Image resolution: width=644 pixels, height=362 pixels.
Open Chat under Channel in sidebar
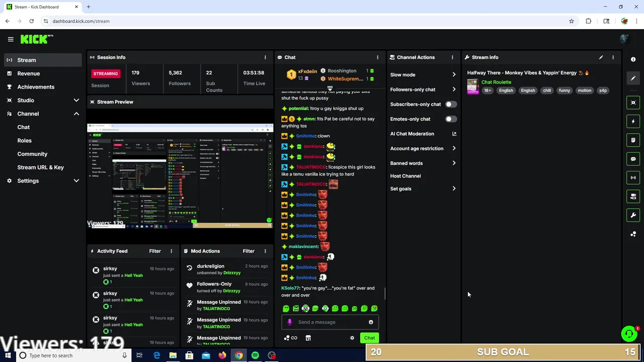[x=23, y=127]
